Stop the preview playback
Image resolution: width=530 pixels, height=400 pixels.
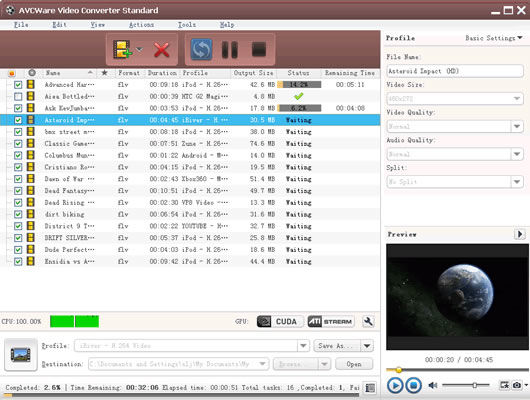click(413, 385)
